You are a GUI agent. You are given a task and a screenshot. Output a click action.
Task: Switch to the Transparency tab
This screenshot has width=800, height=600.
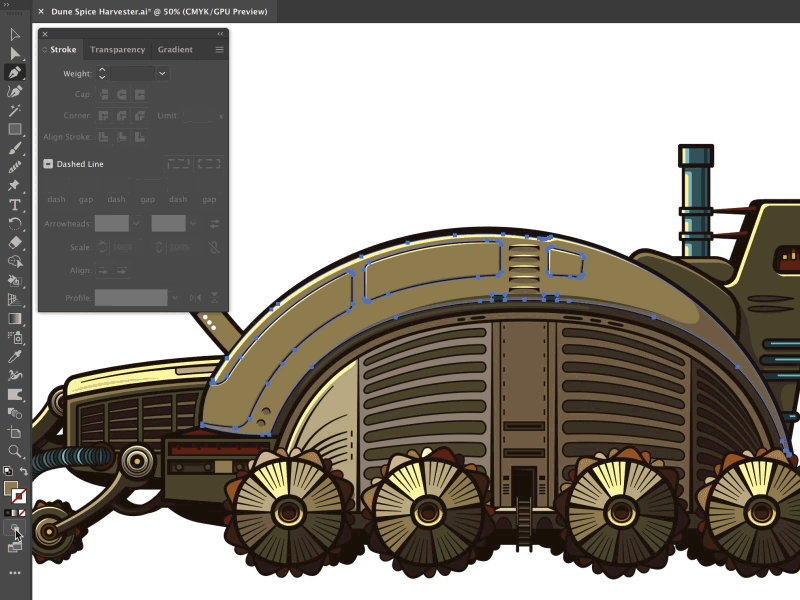117,49
